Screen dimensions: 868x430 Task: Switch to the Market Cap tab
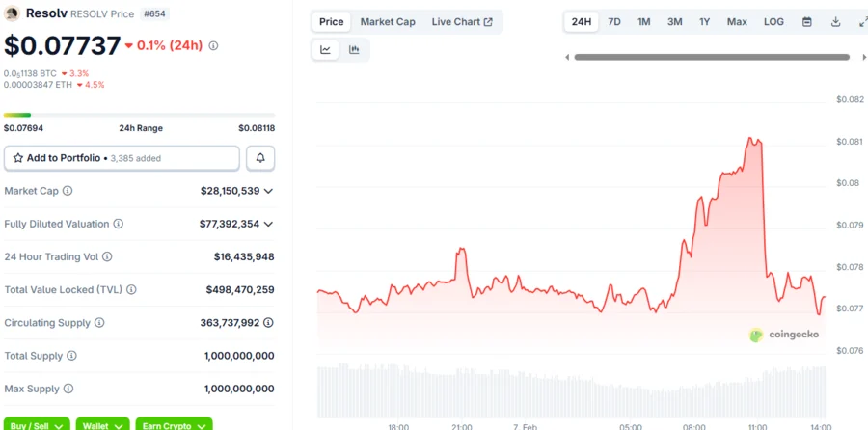[388, 22]
